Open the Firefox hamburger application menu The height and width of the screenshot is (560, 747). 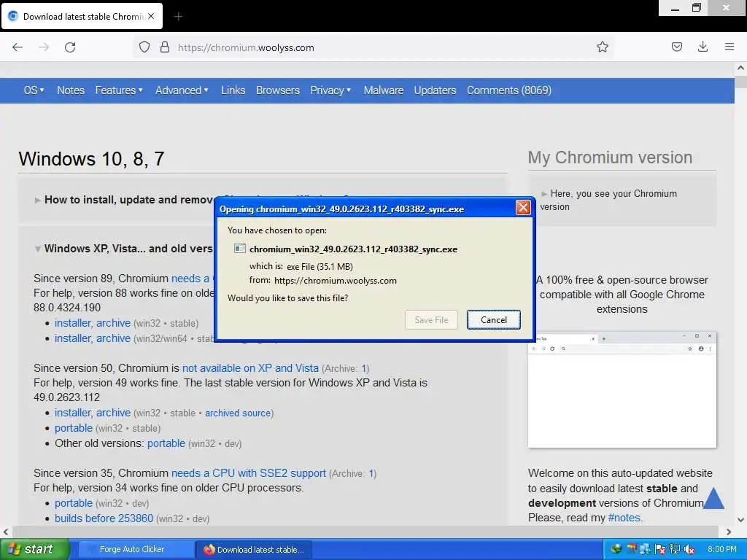click(x=729, y=47)
